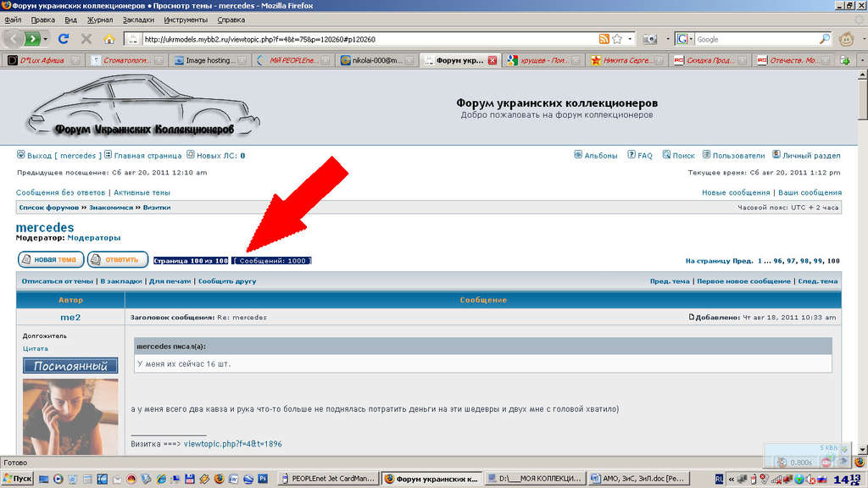Image resolution: width=868 pixels, height=488 pixels.
Task: Open the home page via house icon
Action: click(109, 39)
